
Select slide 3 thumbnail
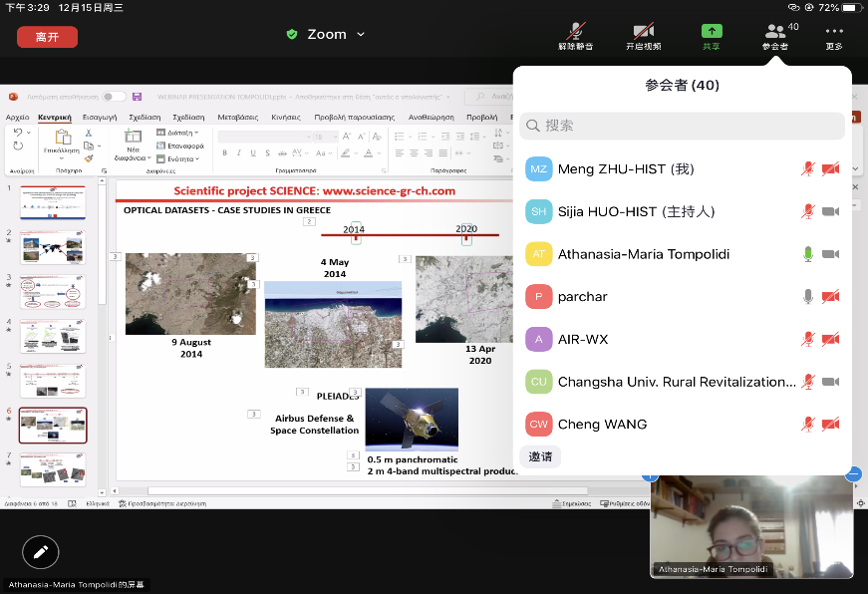pyautogui.click(x=53, y=292)
